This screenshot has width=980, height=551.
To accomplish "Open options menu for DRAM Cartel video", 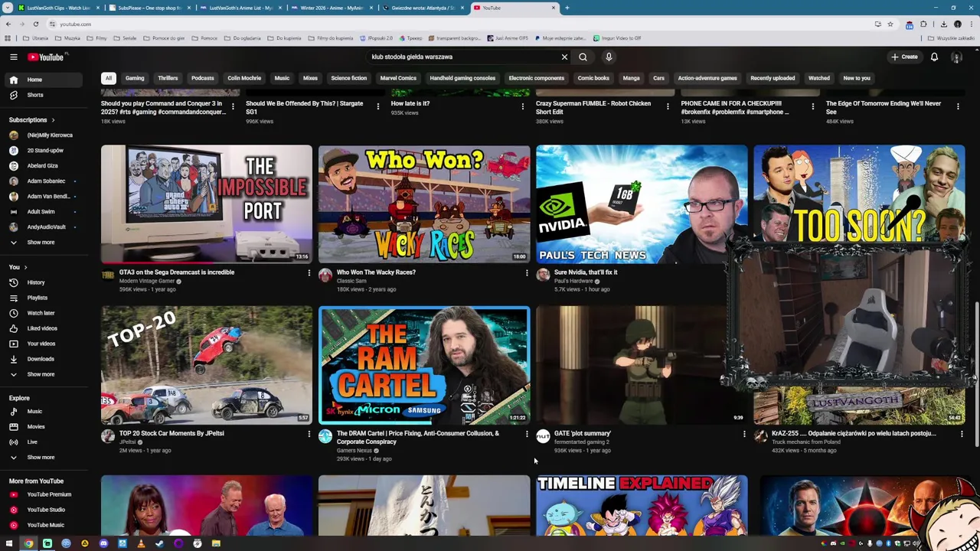I will (526, 434).
